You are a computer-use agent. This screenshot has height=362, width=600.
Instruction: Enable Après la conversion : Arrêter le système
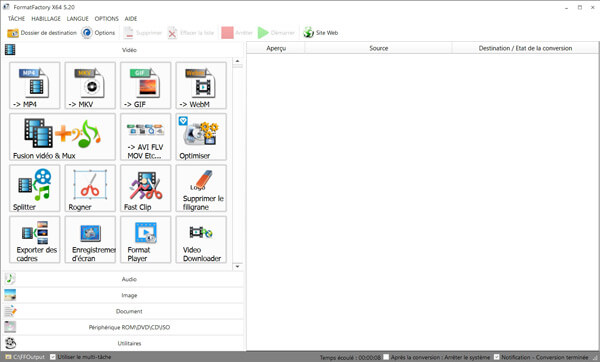pyautogui.click(x=386, y=357)
